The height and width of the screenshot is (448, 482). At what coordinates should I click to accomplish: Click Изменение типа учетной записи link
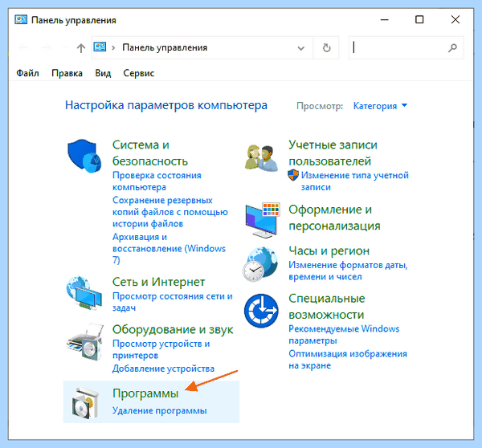[355, 181]
